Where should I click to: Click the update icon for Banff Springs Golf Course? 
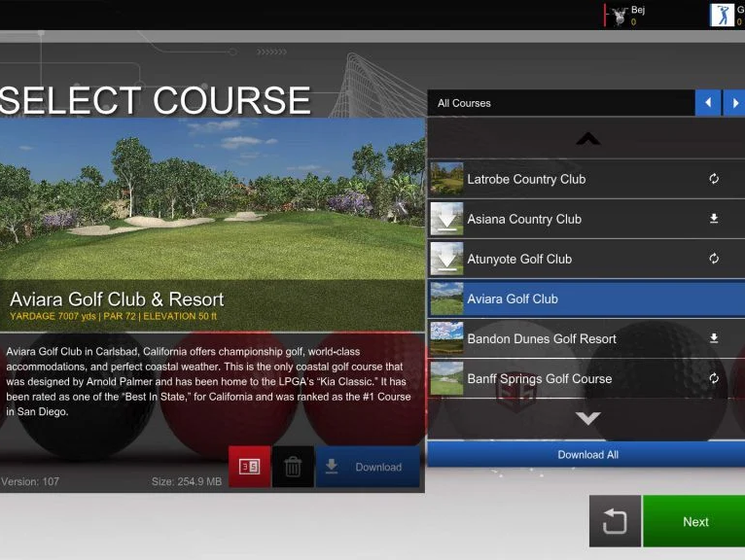point(714,378)
